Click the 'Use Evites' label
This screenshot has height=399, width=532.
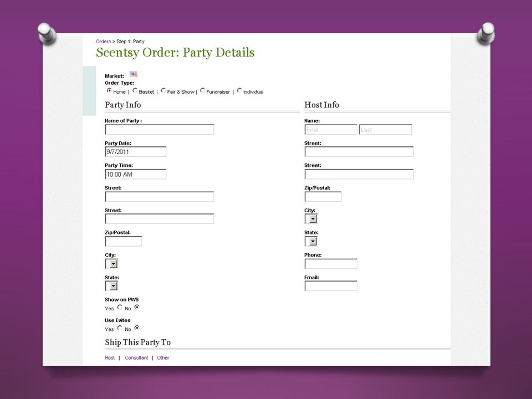117,320
